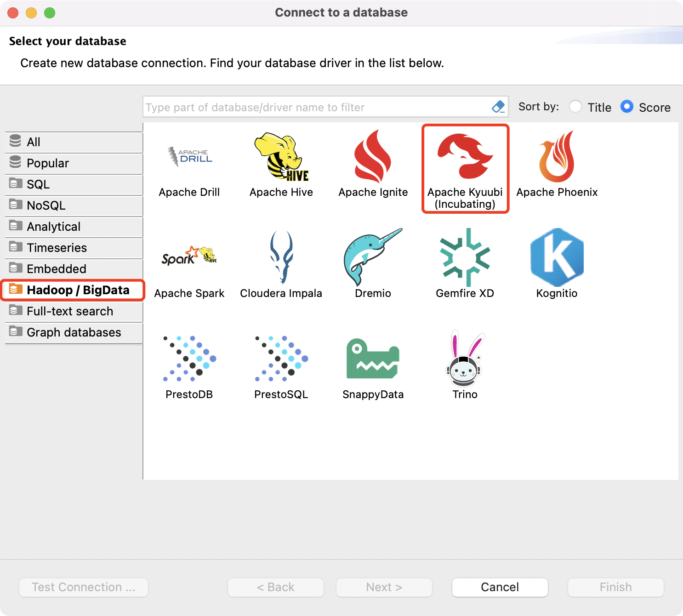Select Apache Kyuubi (Incubating) driver icon
Image resolution: width=683 pixels, height=616 pixels.
tap(465, 156)
